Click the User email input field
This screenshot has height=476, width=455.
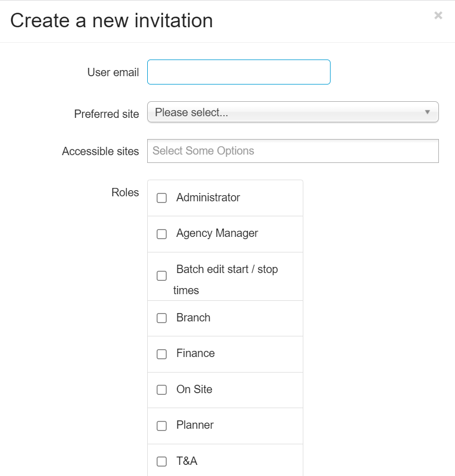tap(239, 72)
